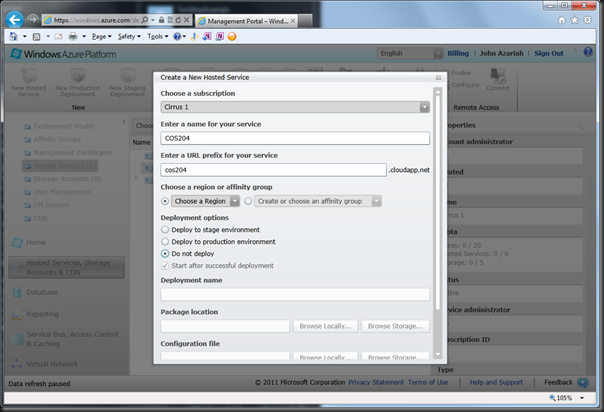Screen dimensions: 604x412
Task: Open a new tab beside Management Portal
Action: click(305, 21)
